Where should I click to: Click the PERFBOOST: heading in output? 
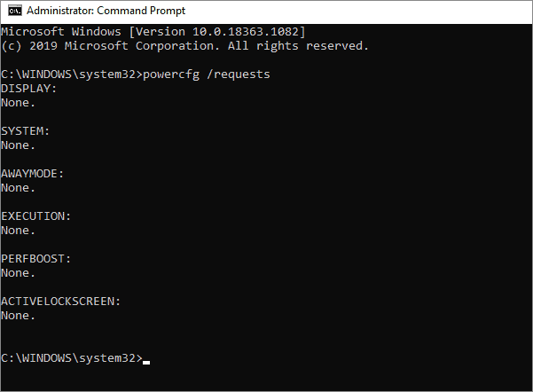click(36, 259)
